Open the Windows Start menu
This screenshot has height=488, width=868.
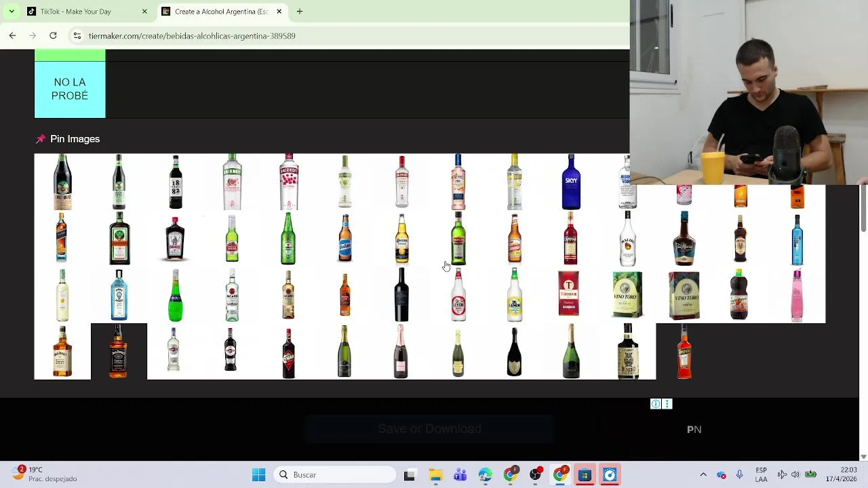point(258,475)
